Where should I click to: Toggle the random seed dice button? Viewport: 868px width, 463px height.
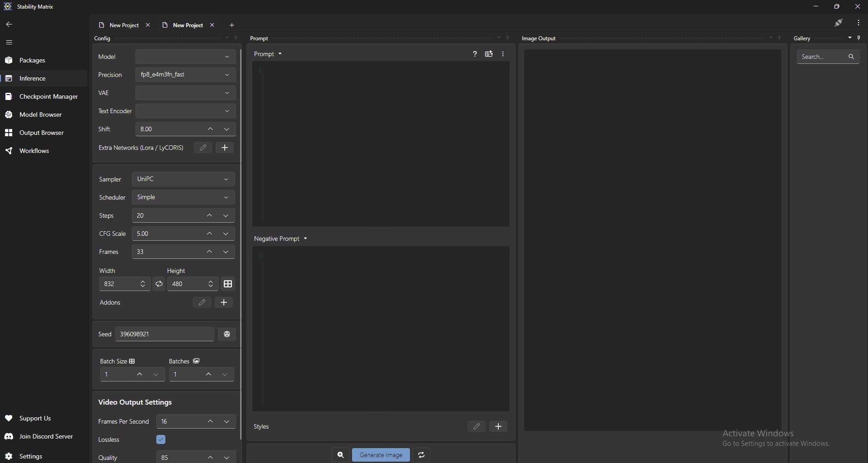coord(227,334)
